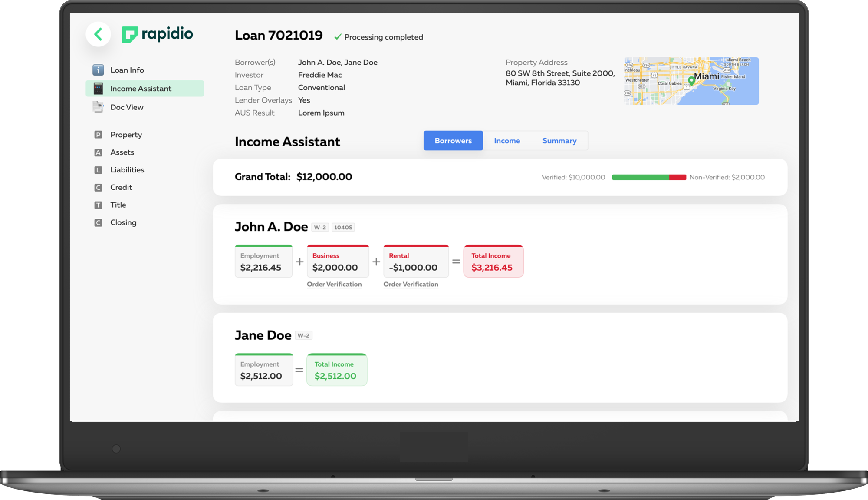Click the green back arrow button

tap(99, 34)
